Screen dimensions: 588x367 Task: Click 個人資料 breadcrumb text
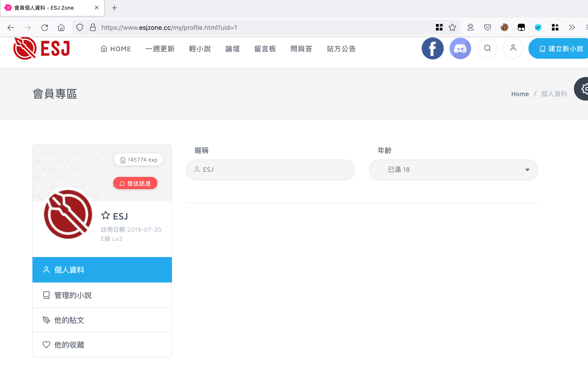coord(554,94)
